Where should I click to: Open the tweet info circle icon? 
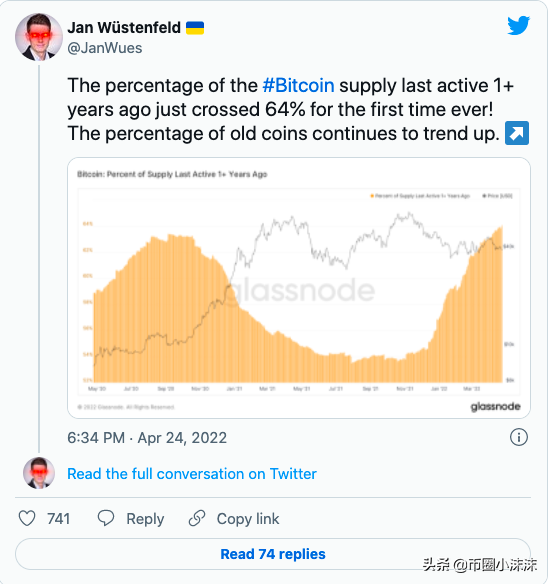tap(519, 437)
